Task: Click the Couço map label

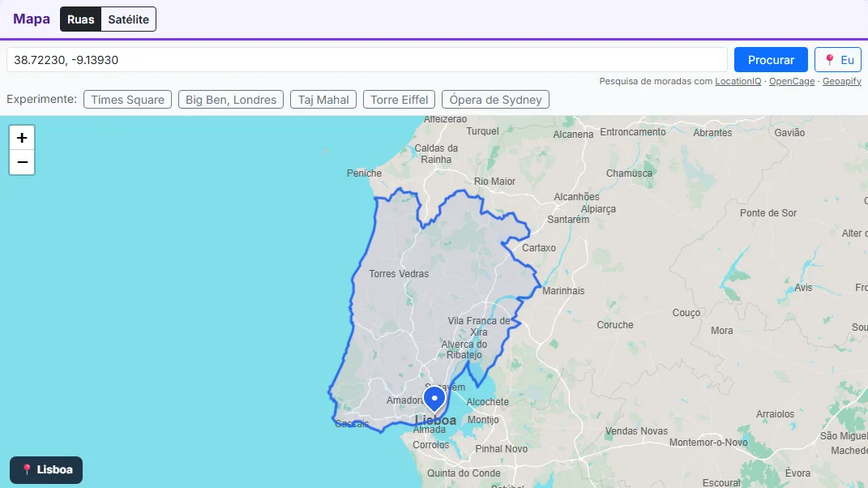Action: click(x=686, y=313)
